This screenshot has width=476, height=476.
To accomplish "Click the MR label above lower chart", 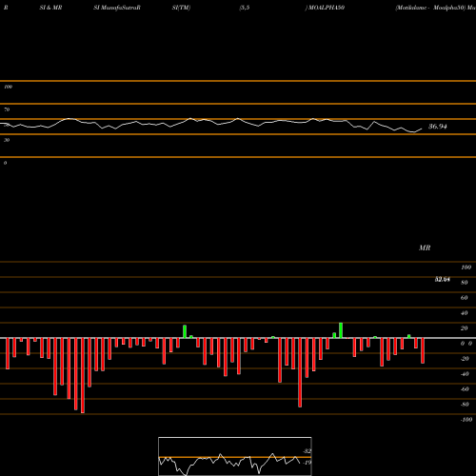I will click(425, 248).
